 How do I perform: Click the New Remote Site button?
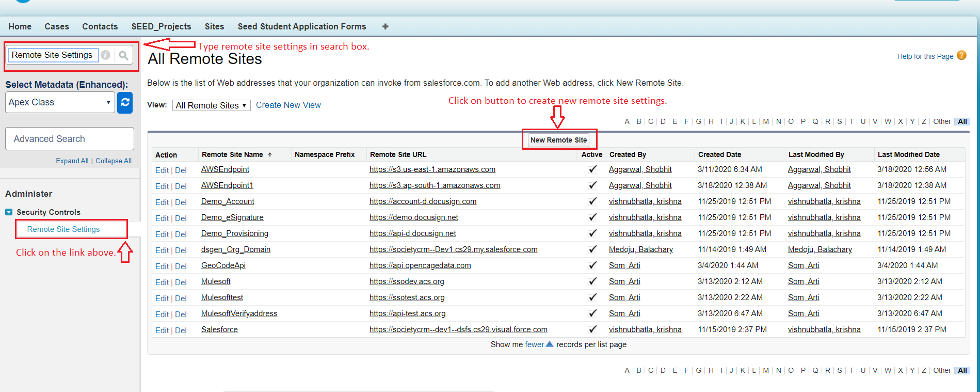click(x=558, y=140)
